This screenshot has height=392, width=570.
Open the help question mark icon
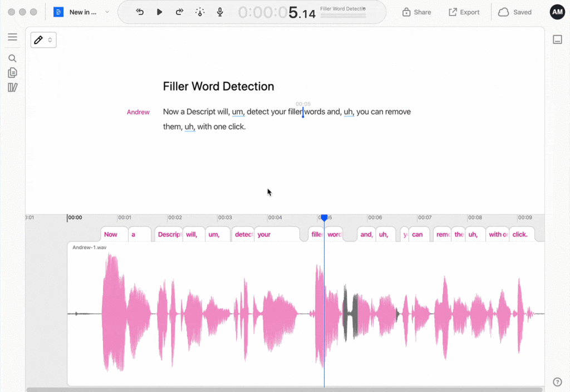(x=557, y=382)
